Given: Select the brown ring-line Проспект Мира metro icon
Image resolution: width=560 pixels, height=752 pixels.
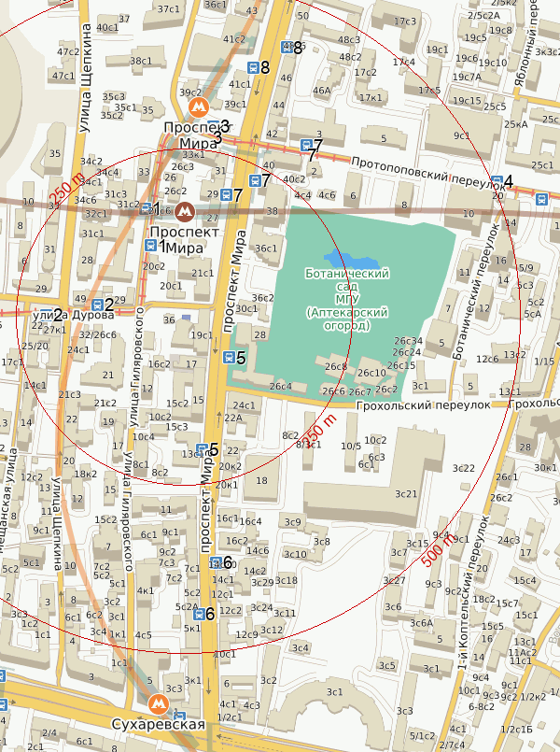Looking at the screenshot, I should [x=184, y=211].
